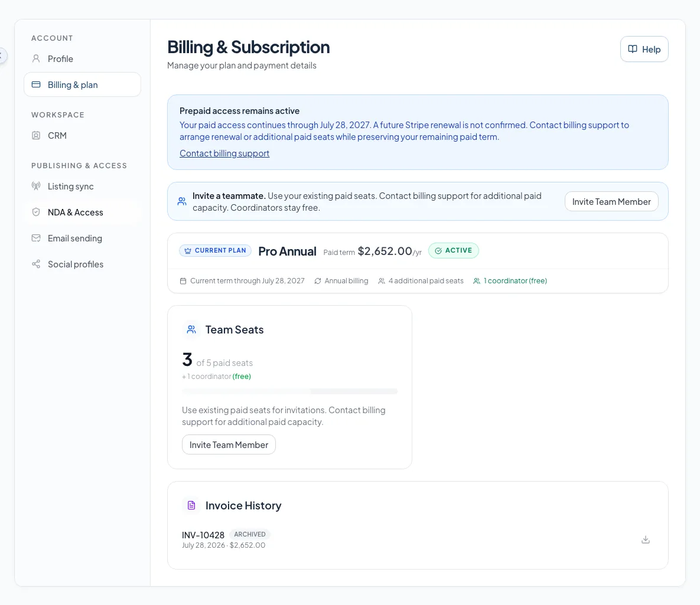The height and width of the screenshot is (605, 700).
Task: Click the Team Seats header icon
Action: pos(191,330)
